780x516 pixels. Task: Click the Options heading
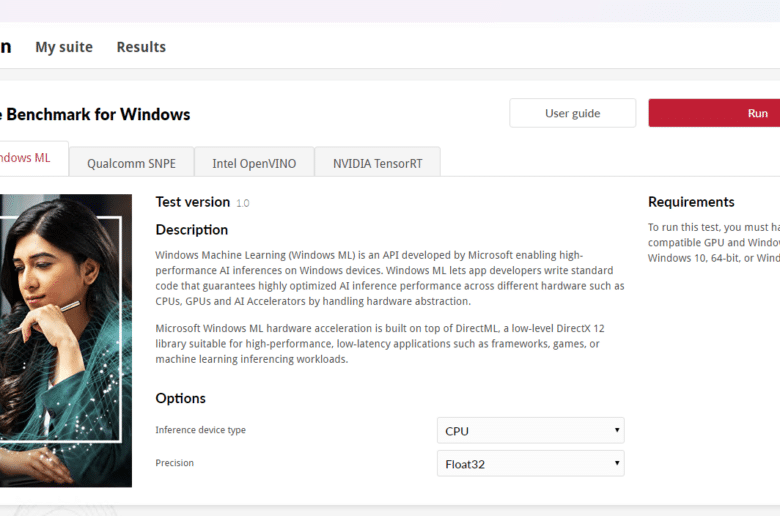[181, 399]
